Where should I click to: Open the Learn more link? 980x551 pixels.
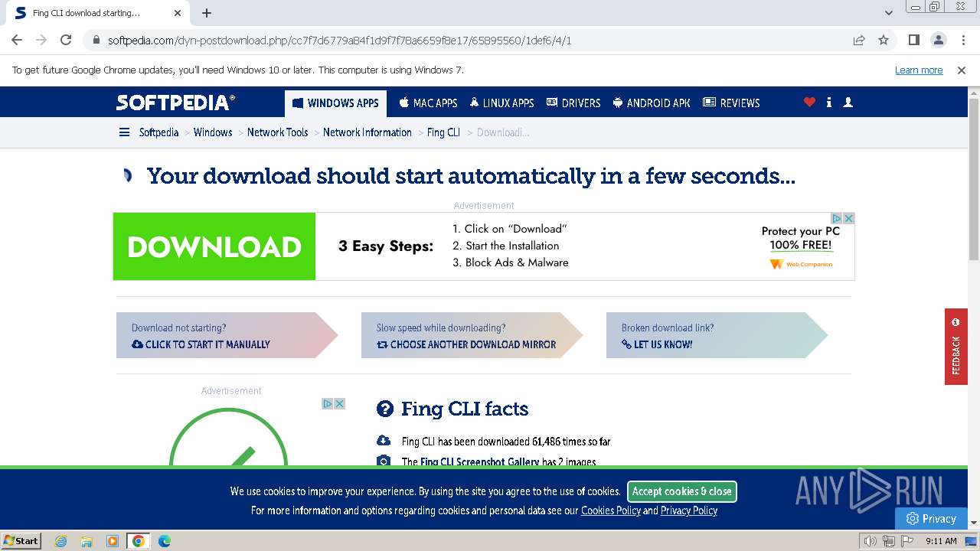[919, 70]
